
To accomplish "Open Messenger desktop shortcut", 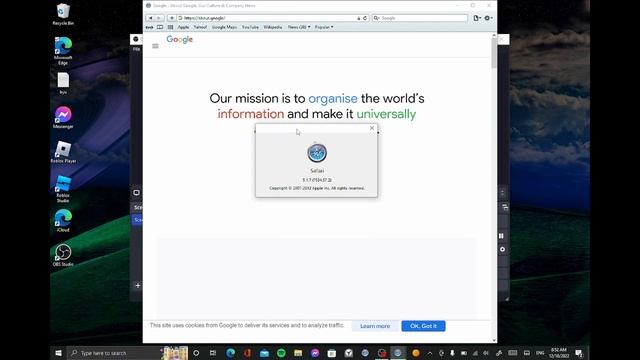I will point(63,118).
